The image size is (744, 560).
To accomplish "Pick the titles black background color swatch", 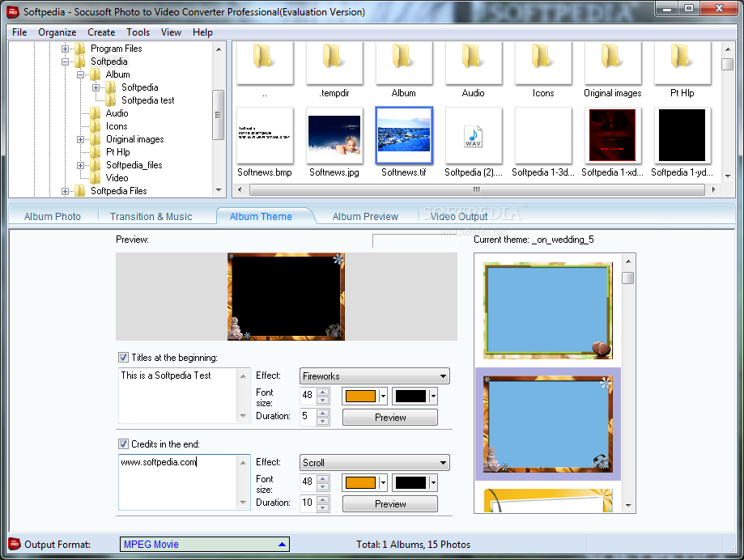I will (410, 396).
